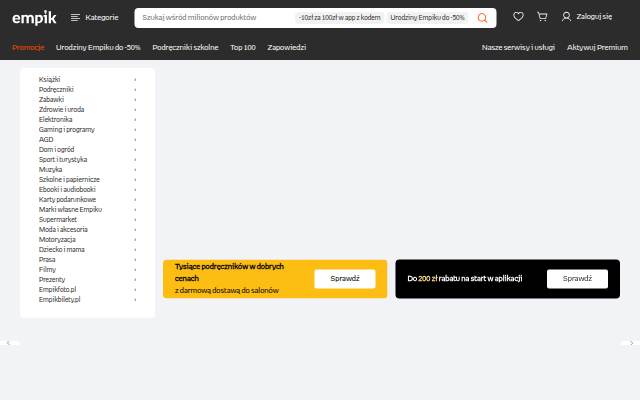
Task: Open the Kategorie hamburger menu
Action: coord(94,18)
